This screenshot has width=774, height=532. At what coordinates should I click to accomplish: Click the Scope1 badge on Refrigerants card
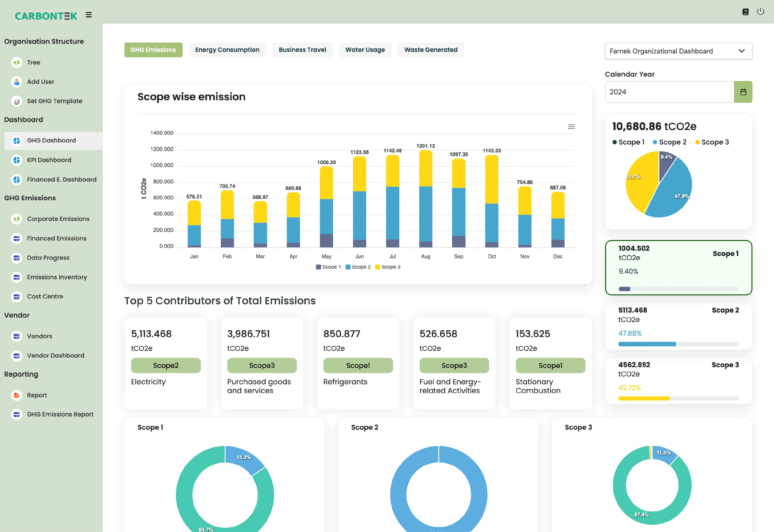[x=358, y=366]
